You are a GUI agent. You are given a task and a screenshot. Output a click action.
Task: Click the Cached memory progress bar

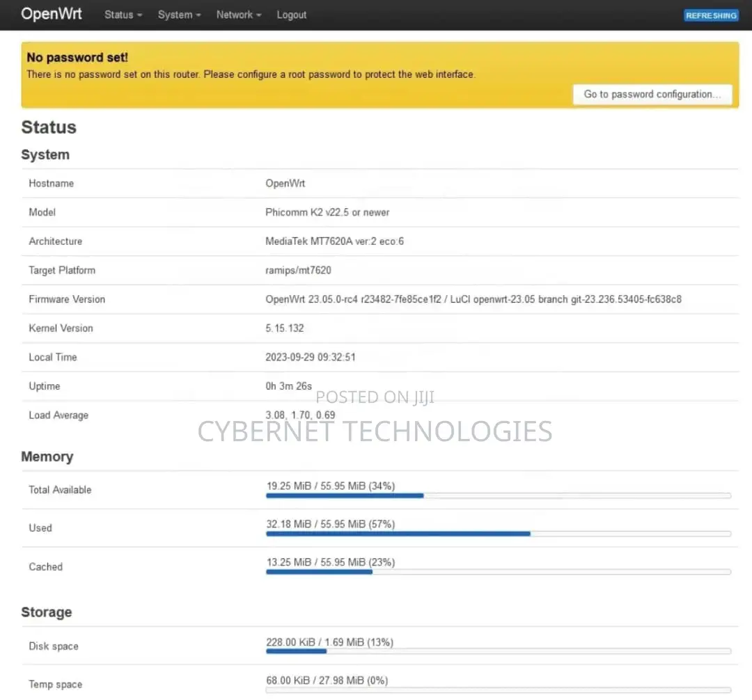pyautogui.click(x=499, y=572)
